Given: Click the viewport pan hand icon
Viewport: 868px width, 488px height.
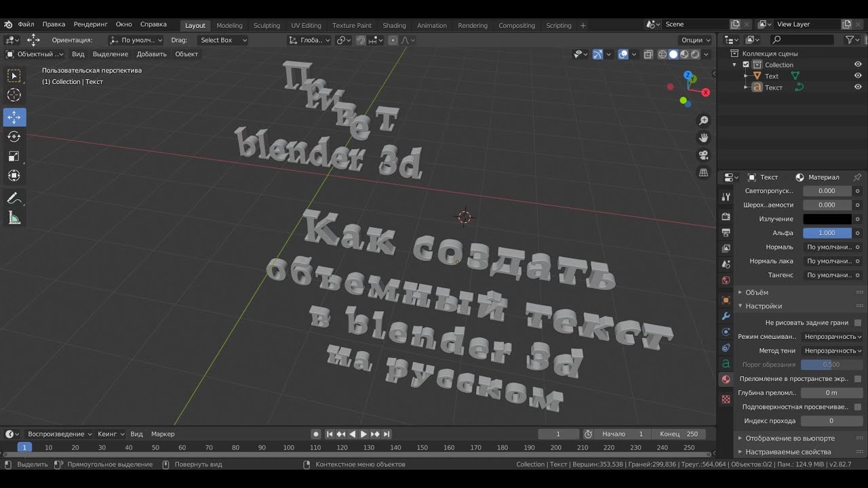Looking at the screenshot, I should (703, 138).
